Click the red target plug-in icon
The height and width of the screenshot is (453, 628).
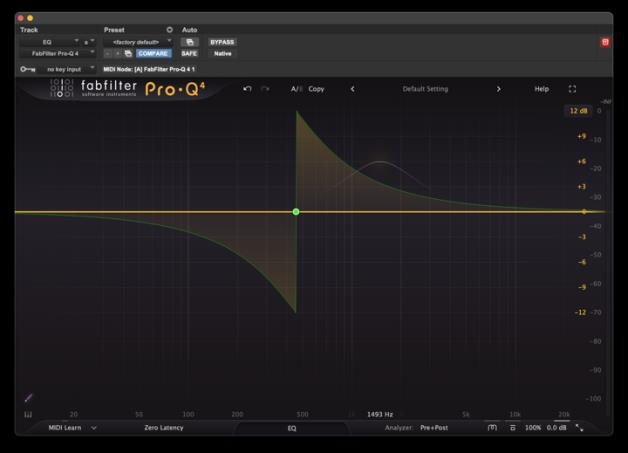pos(605,42)
